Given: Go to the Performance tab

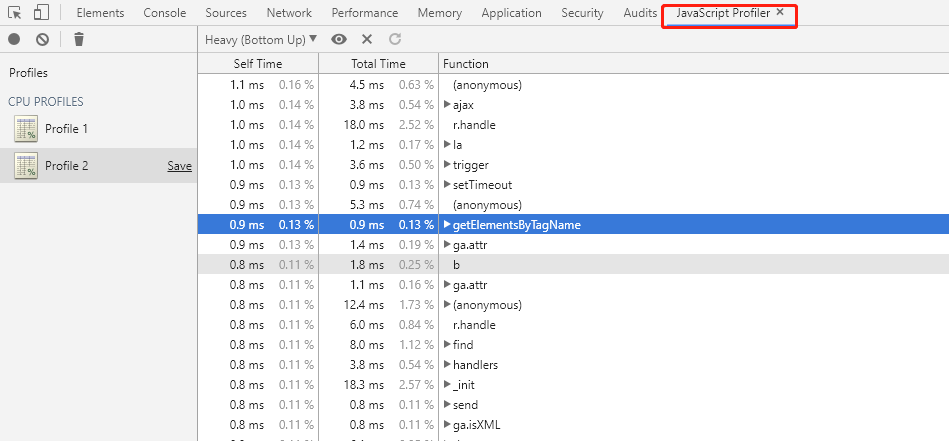Looking at the screenshot, I should pyautogui.click(x=365, y=13).
